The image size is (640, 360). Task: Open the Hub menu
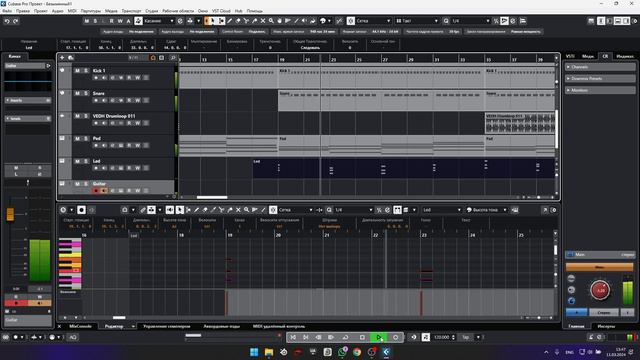(x=239, y=11)
